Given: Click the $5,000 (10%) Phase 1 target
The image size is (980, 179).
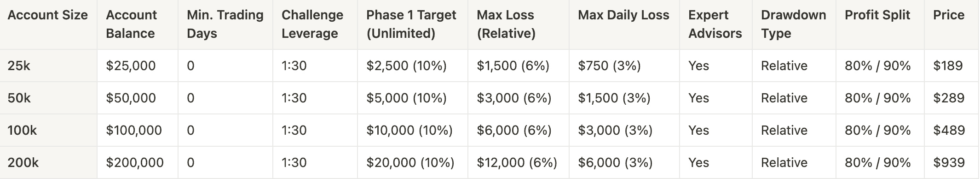Looking at the screenshot, I should coord(406,98).
